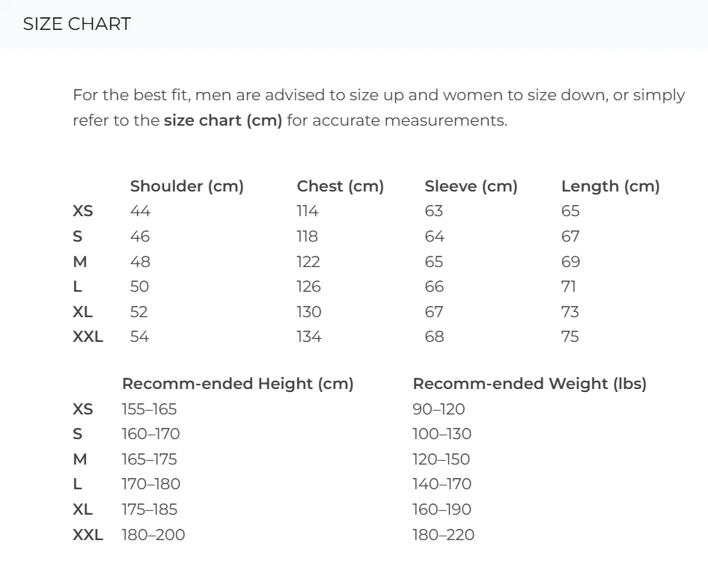Click the shoulder value 50
The image size is (708, 588).
point(139,287)
